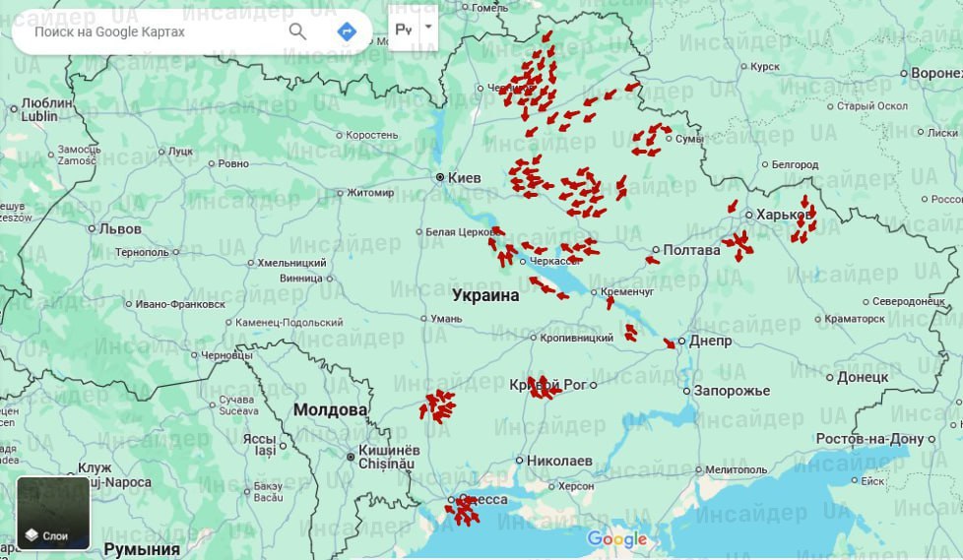Expand the dropdown arrow beside 'Ру'
This screenshot has width=963, height=560.
click(428, 30)
